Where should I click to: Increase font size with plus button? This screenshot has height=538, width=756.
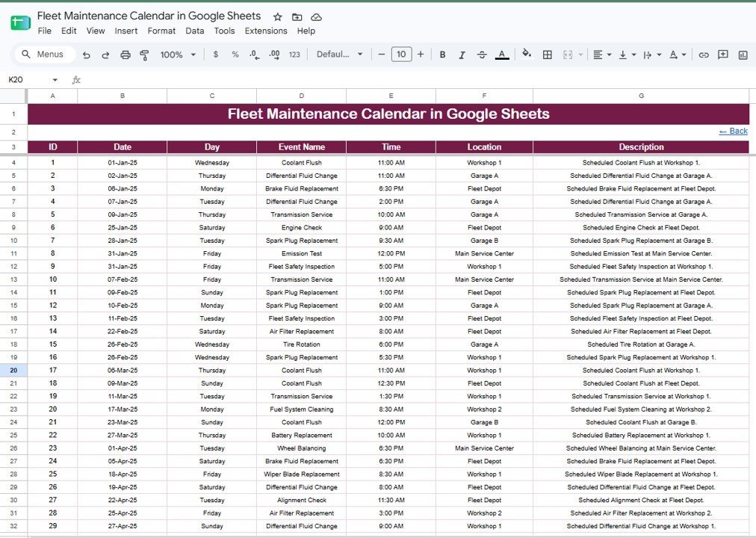[421, 55]
